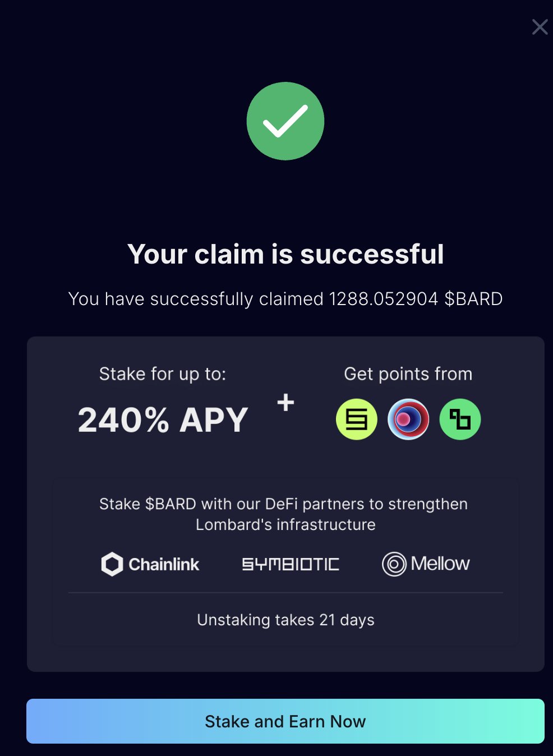Image resolution: width=553 pixels, height=756 pixels.
Task: Click the 240% APY value
Action: (x=163, y=420)
